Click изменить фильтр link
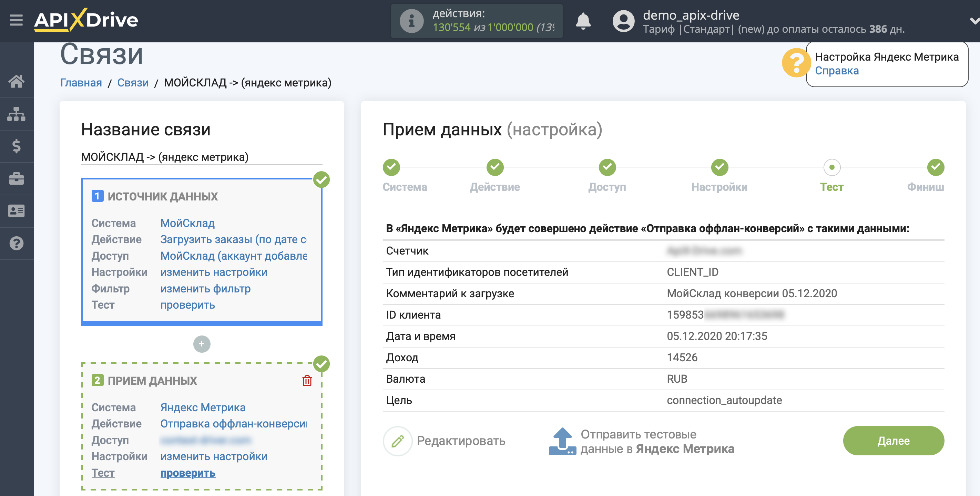The width and height of the screenshot is (980, 496). click(205, 289)
